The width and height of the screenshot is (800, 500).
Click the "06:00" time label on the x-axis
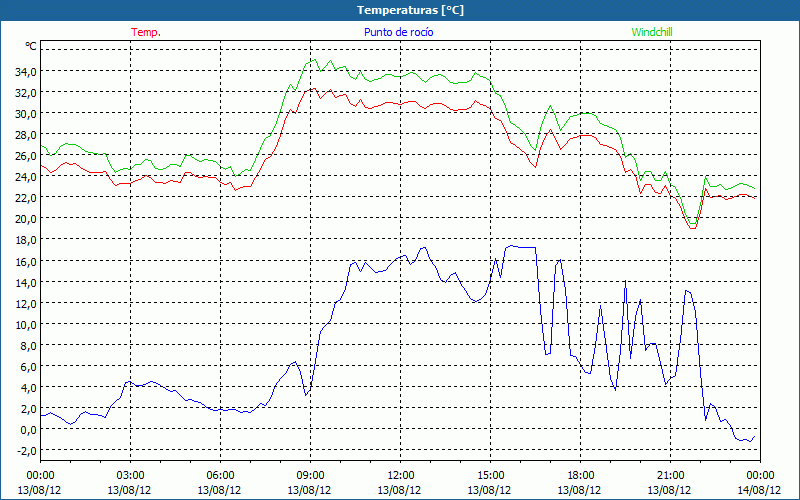click(x=220, y=476)
